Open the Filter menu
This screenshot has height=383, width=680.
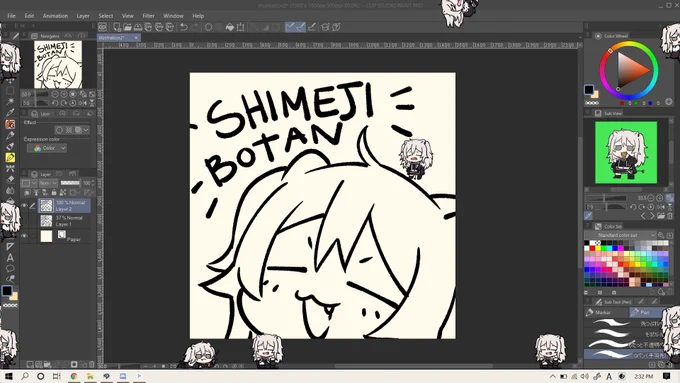[148, 16]
